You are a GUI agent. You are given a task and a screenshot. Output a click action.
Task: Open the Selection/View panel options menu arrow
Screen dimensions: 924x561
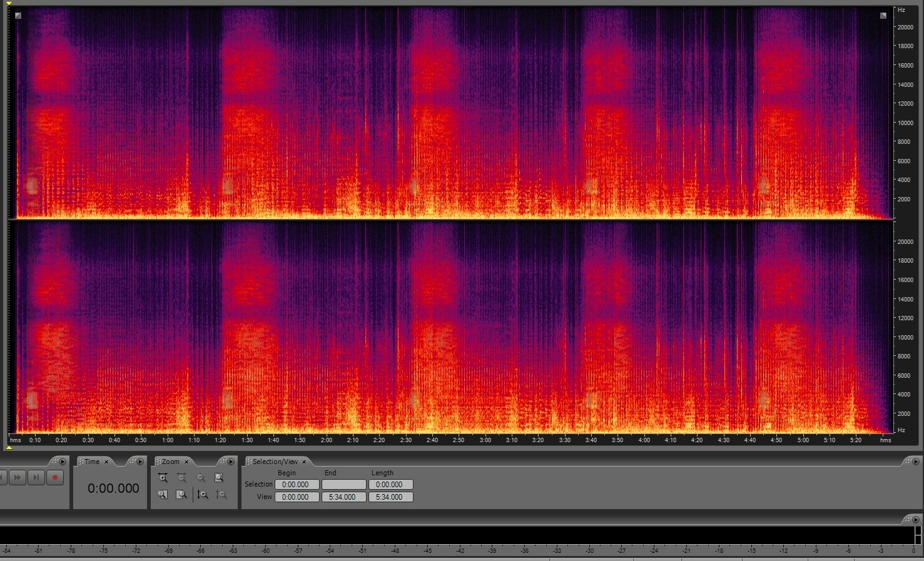(x=915, y=462)
